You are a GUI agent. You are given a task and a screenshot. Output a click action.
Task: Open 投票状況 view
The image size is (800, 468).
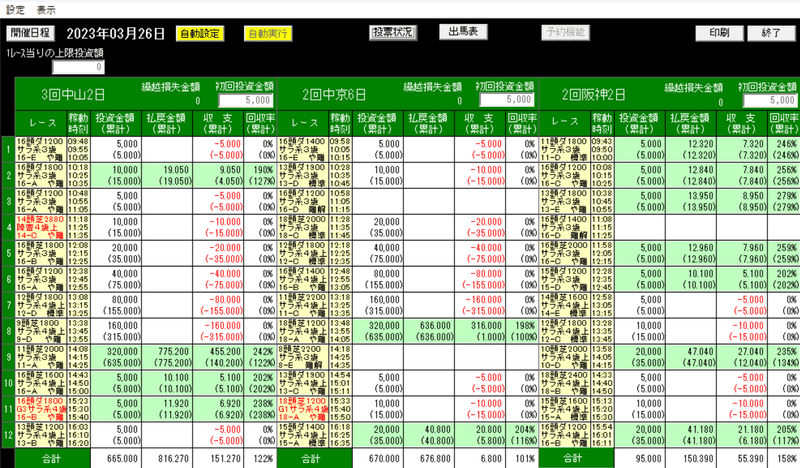(393, 32)
